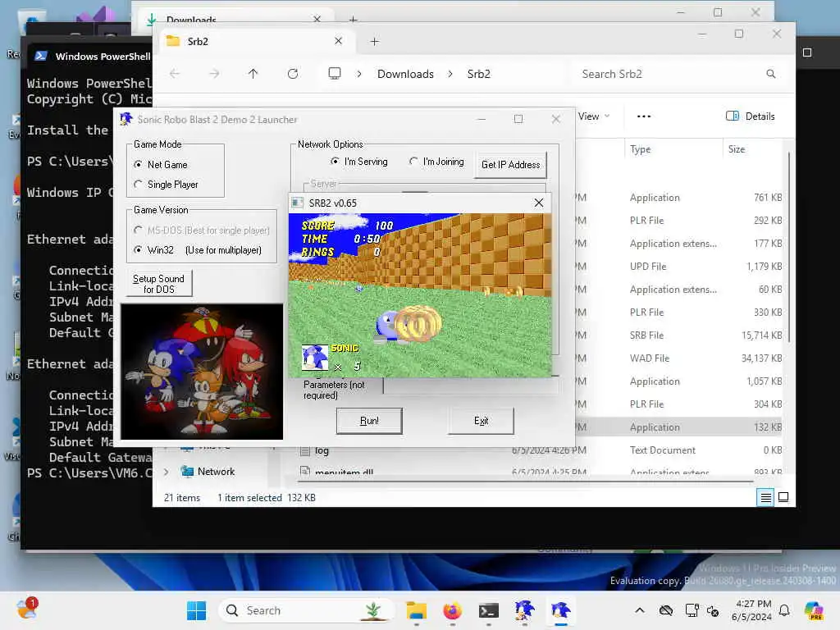Screen dimensions: 840x630
Task: Go forward in the Srb2 Explorer window
Action: 214,74
